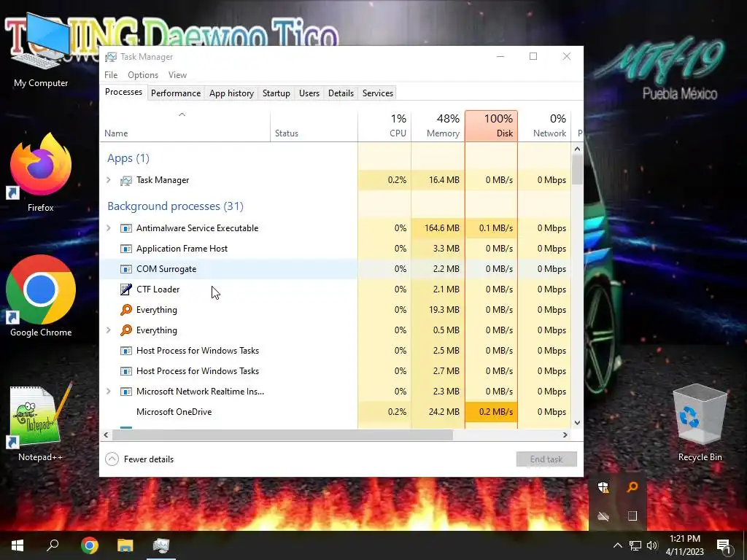The height and width of the screenshot is (560, 747).
Task: Select the first Everything process row
Action: [x=336, y=309]
